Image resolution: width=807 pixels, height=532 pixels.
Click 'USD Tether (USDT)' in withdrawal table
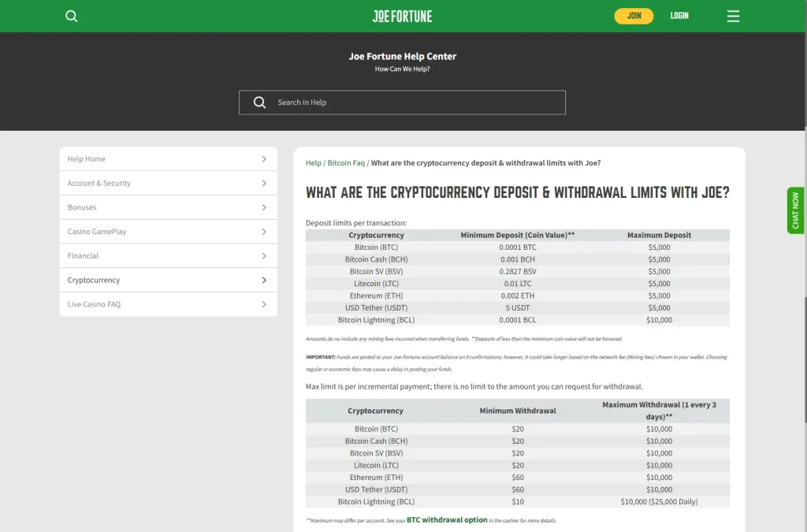tap(376, 489)
